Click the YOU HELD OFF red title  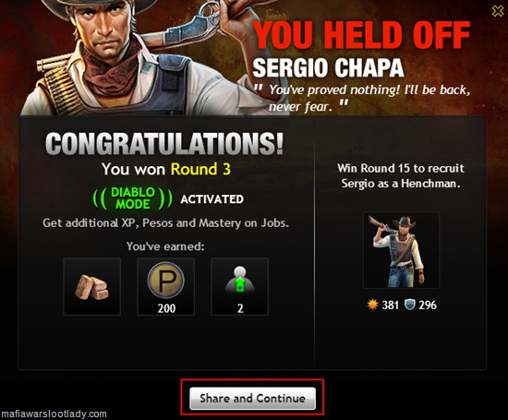click(361, 35)
